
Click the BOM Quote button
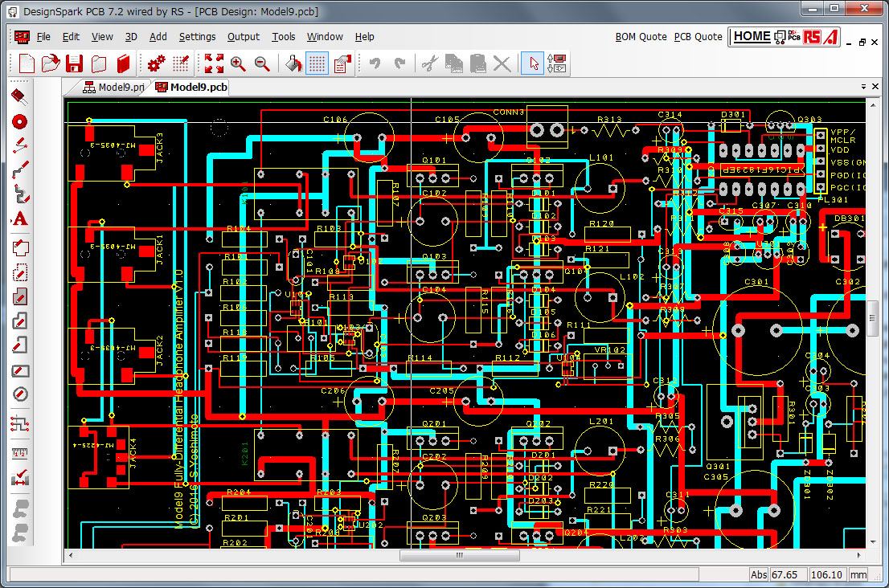[x=641, y=37]
